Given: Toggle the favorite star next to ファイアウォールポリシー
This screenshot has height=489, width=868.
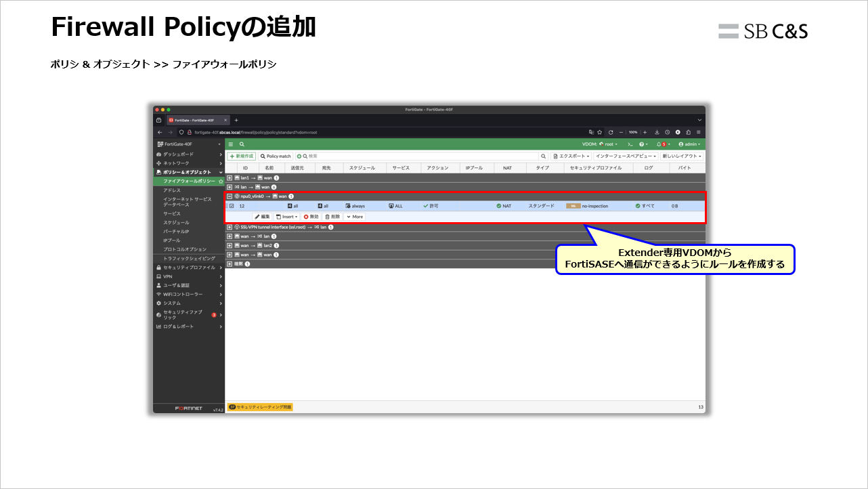Looking at the screenshot, I should click(x=221, y=182).
